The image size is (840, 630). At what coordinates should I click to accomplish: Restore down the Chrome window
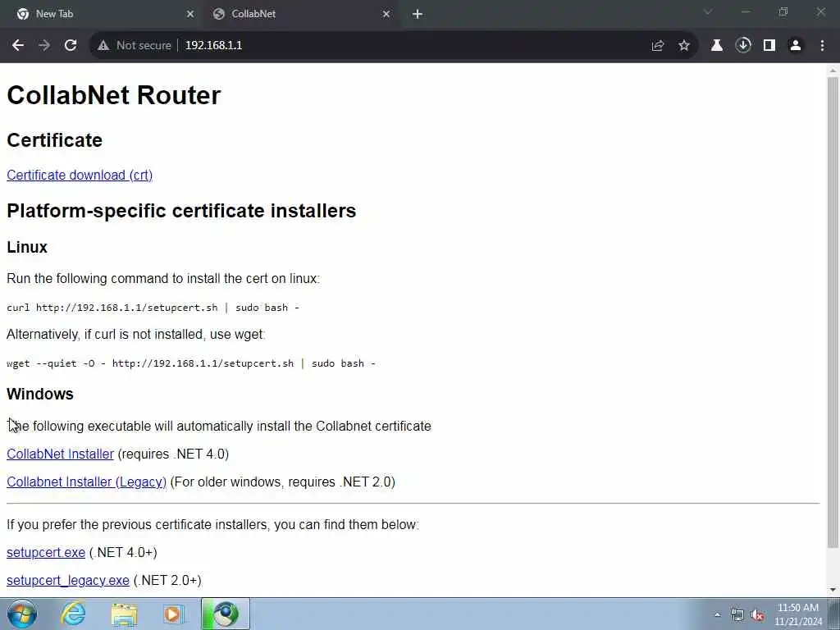[783, 11]
